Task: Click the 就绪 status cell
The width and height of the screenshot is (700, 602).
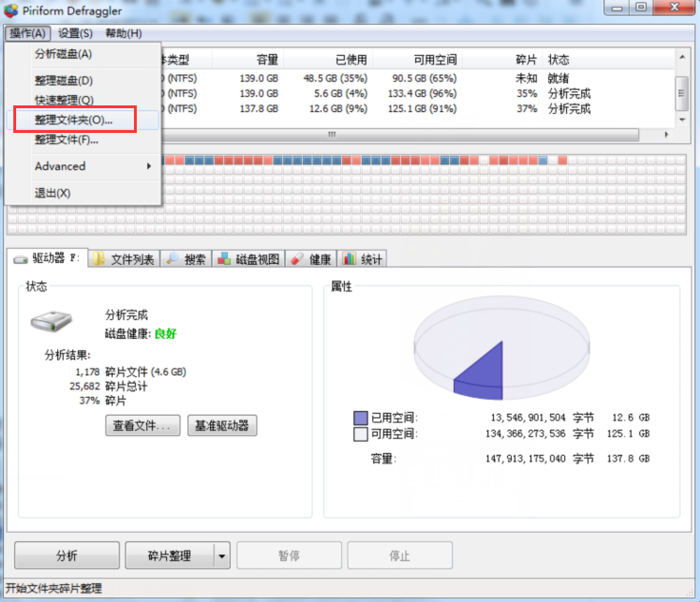Action: [558, 79]
